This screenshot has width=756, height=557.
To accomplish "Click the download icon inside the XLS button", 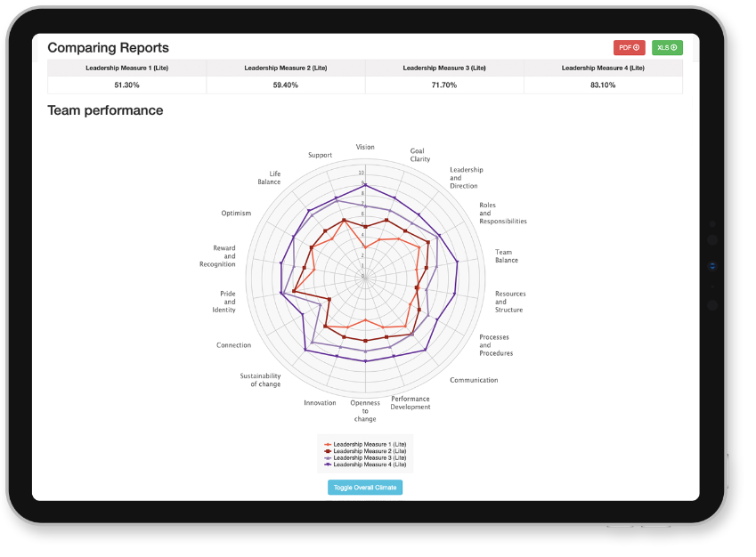I will click(674, 48).
